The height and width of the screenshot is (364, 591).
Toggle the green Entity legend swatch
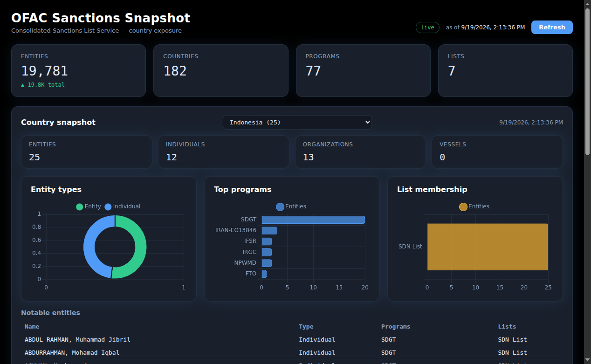coord(80,206)
